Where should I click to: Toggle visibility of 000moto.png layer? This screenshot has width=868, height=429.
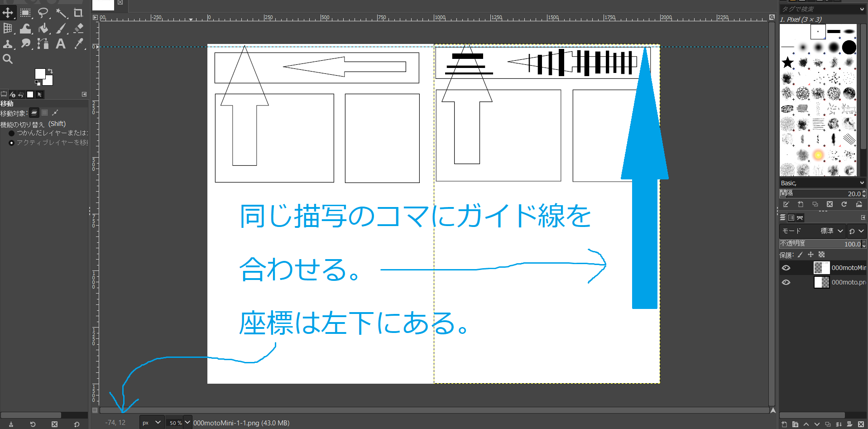786,282
